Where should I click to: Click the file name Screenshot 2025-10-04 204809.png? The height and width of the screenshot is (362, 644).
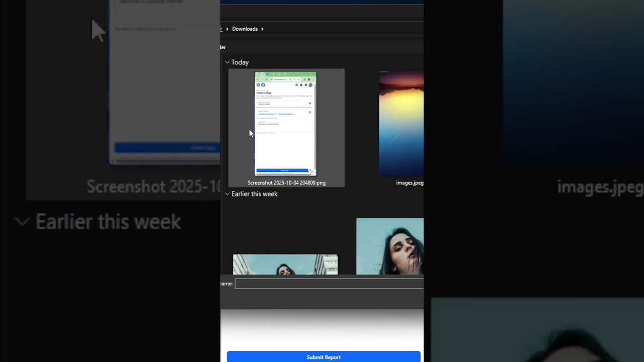(286, 183)
